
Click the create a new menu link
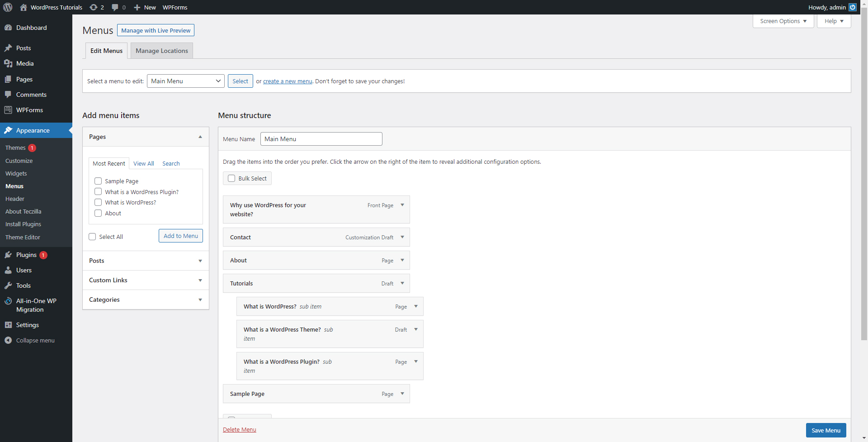pyautogui.click(x=288, y=81)
